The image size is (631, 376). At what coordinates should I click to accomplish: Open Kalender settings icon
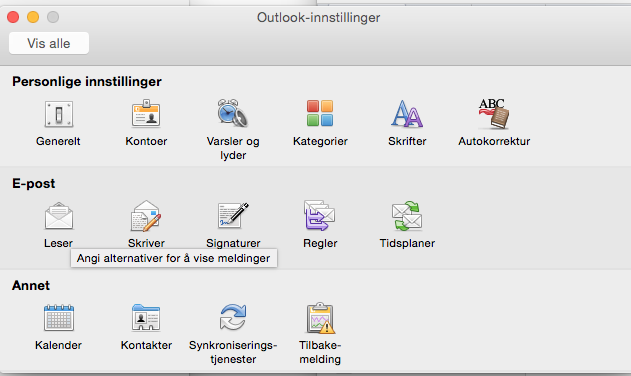(x=59, y=318)
